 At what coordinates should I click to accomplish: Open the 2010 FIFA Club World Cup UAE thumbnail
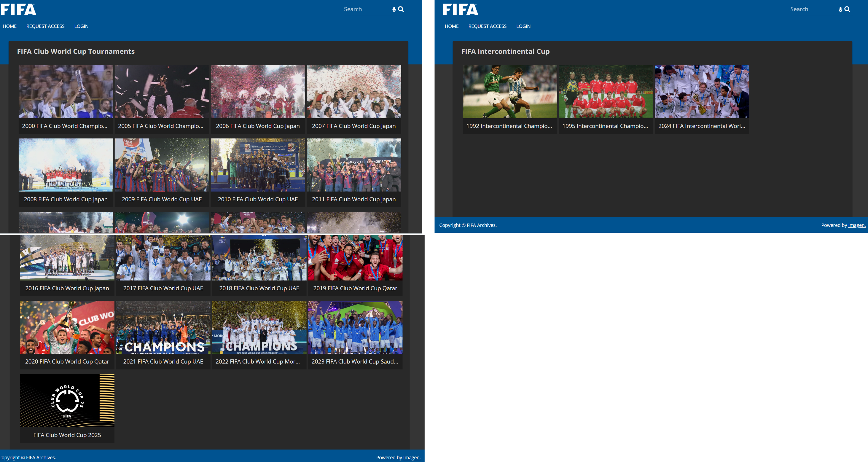coord(258,165)
